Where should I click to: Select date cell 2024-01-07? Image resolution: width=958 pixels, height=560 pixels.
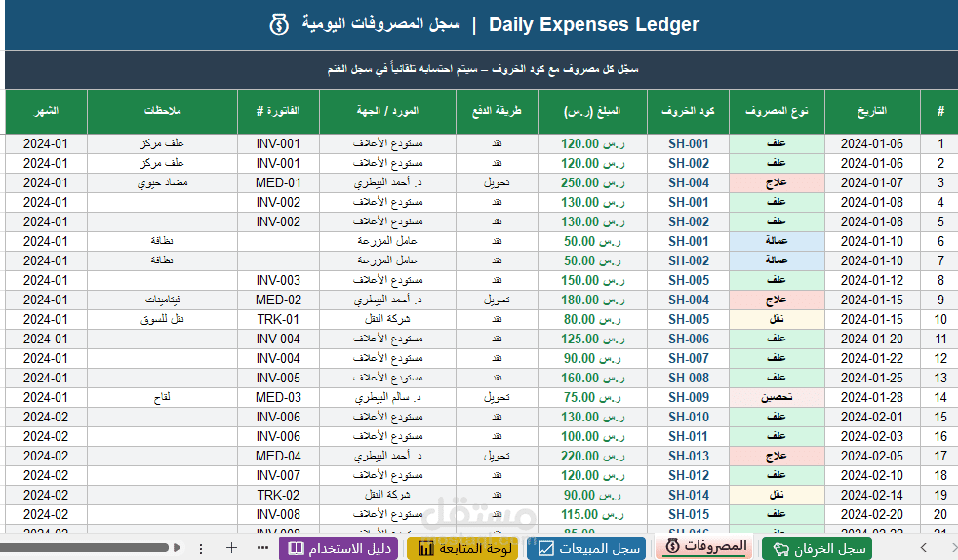872,182
